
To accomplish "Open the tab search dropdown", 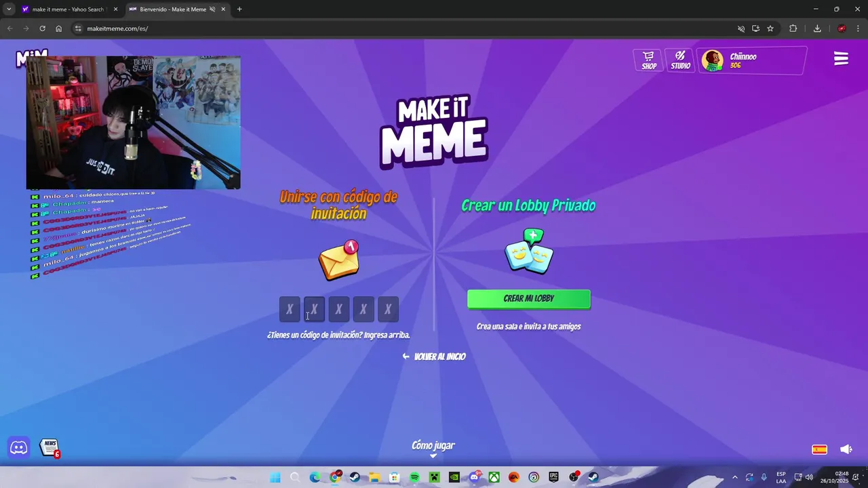I will (x=8, y=9).
